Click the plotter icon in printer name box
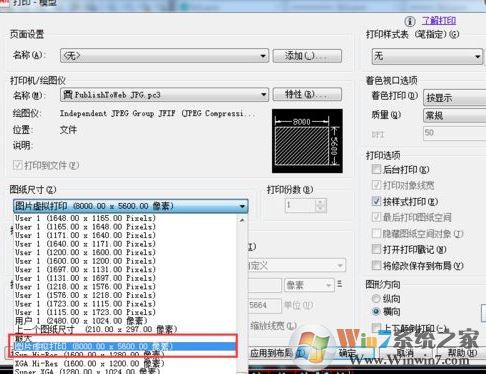486x374 pixels. (68, 95)
